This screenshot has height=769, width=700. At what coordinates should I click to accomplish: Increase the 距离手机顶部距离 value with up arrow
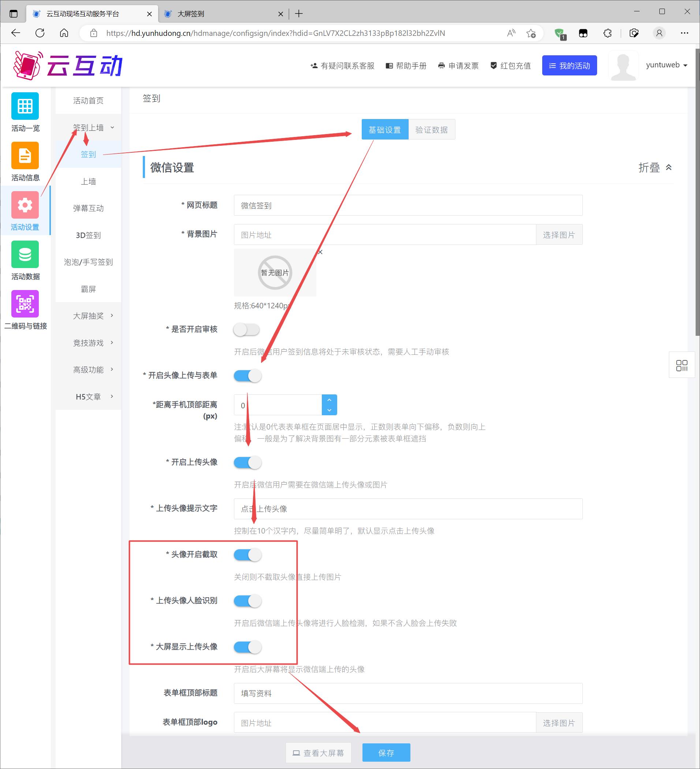coord(329,400)
